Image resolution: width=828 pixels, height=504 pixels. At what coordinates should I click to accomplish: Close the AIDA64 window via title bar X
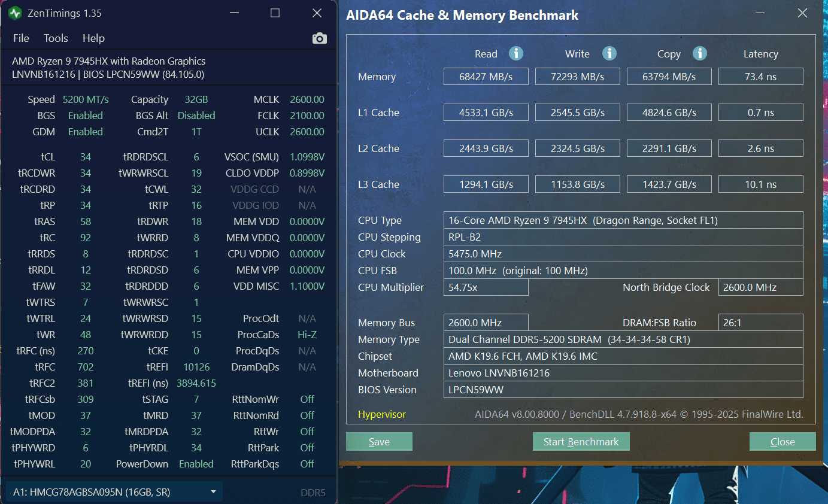pos(802,13)
